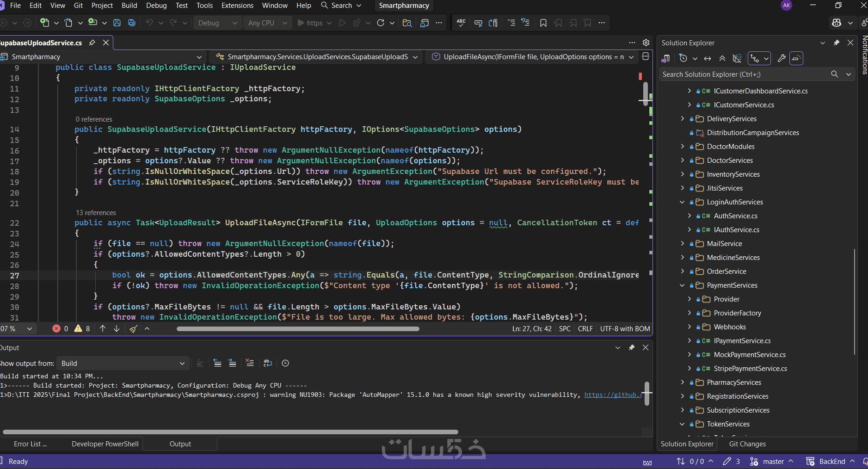The width and height of the screenshot is (868, 469).
Task: Click the code cleanup broom icon
Action: click(x=134, y=329)
